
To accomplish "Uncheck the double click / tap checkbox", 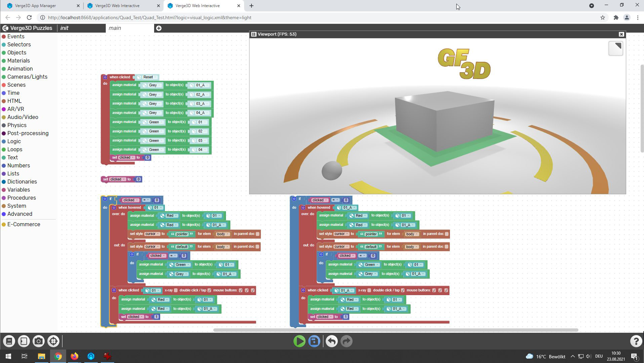I will tap(210, 290).
